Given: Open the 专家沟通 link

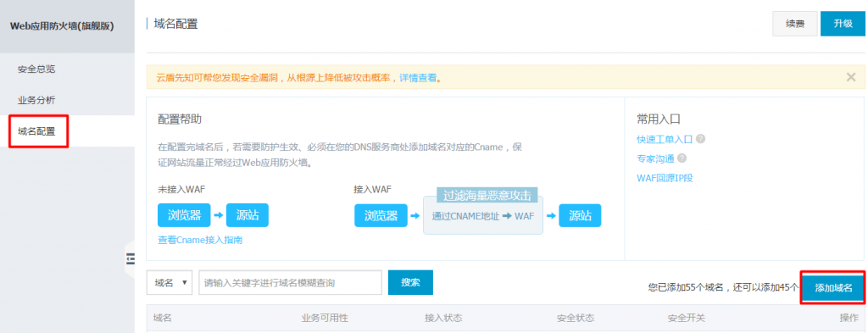Looking at the screenshot, I should click(655, 158).
